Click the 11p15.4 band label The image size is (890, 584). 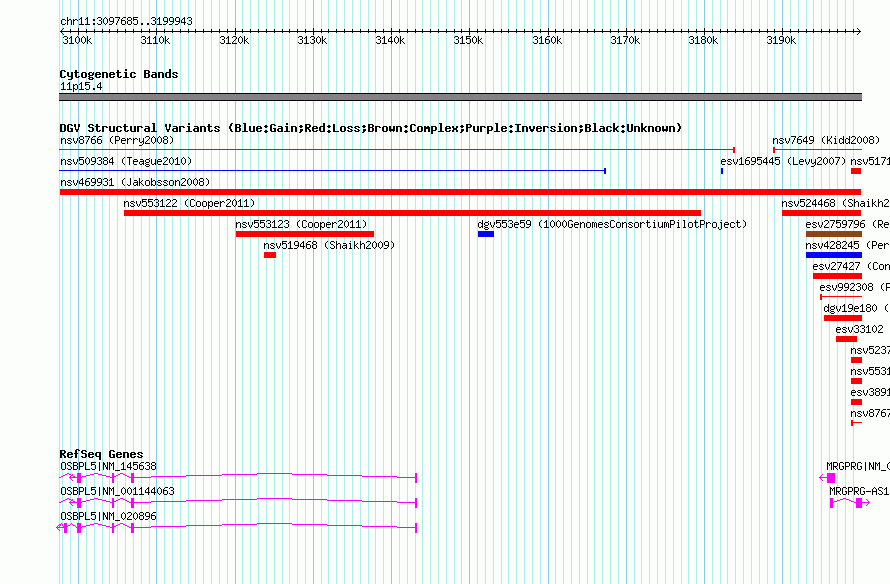click(x=81, y=86)
